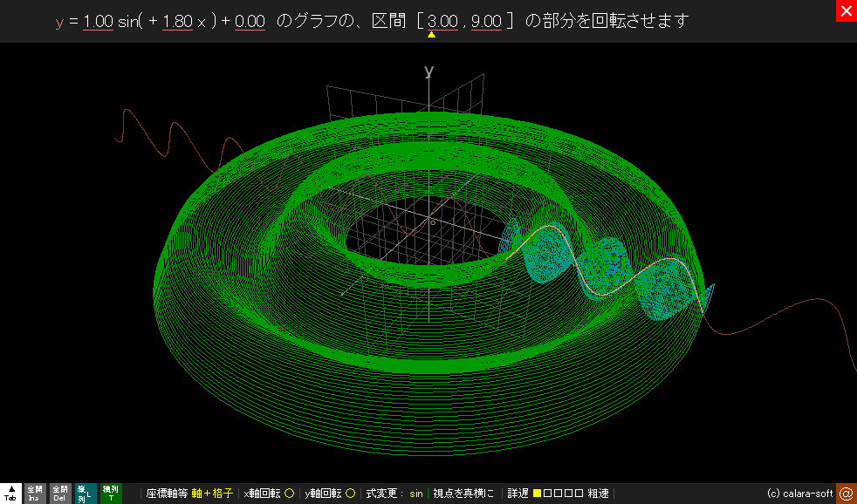
Task: Select the 横列 T layout button
Action: pyautogui.click(x=111, y=494)
